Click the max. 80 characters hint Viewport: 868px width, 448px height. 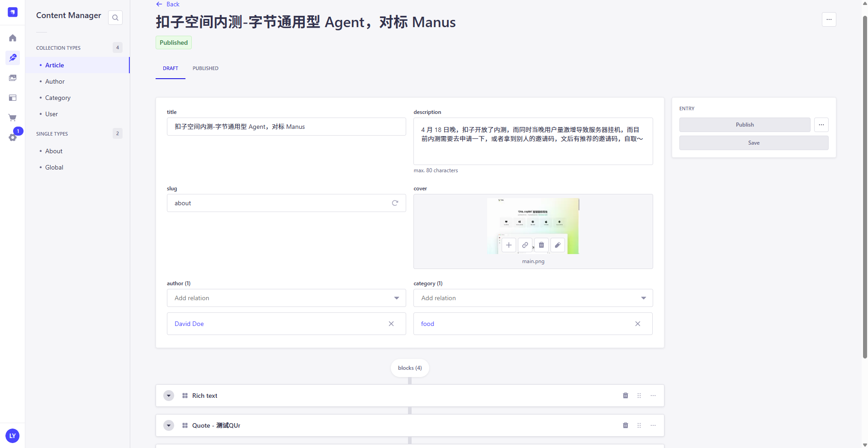pyautogui.click(x=436, y=170)
